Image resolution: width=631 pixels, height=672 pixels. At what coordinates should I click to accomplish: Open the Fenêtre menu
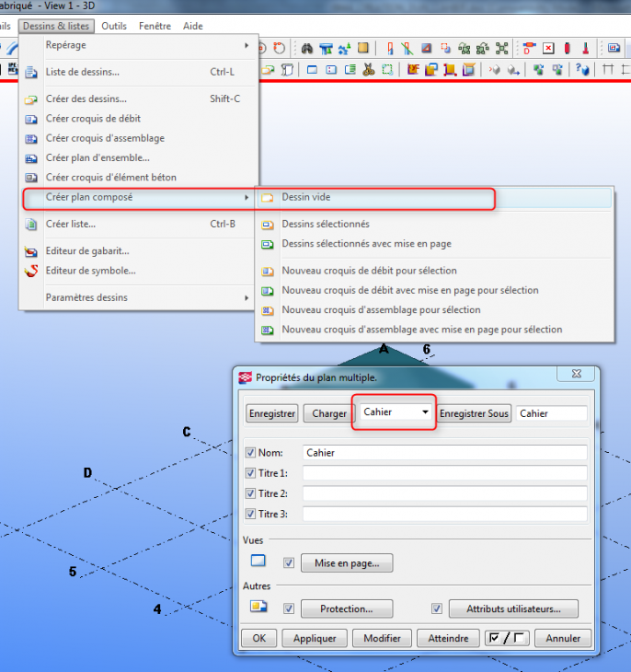[155, 26]
